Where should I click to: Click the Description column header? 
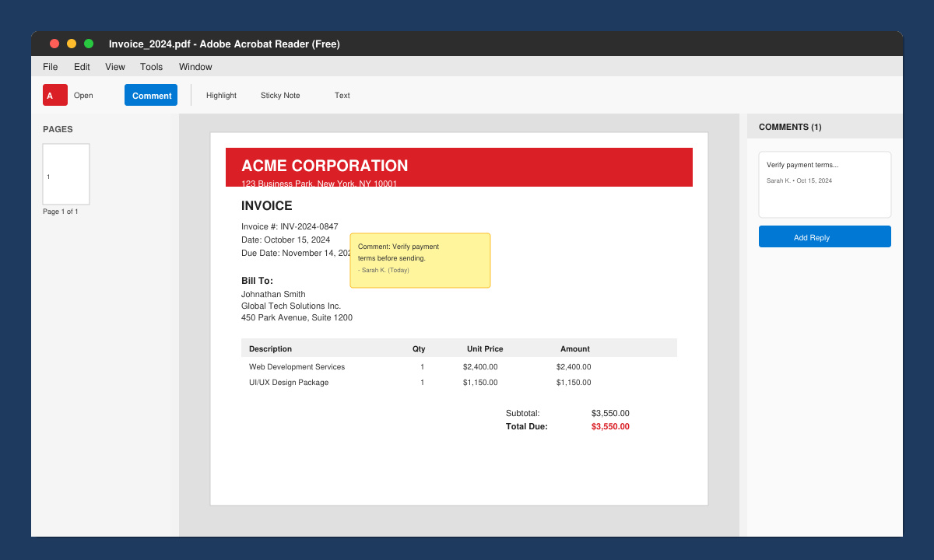pyautogui.click(x=270, y=348)
